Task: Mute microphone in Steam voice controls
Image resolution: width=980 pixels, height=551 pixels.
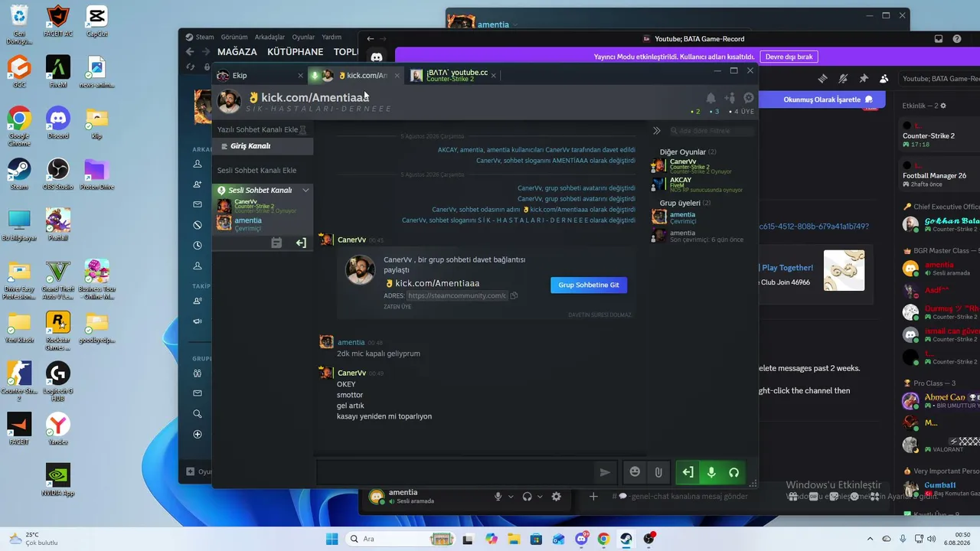Action: coord(711,472)
